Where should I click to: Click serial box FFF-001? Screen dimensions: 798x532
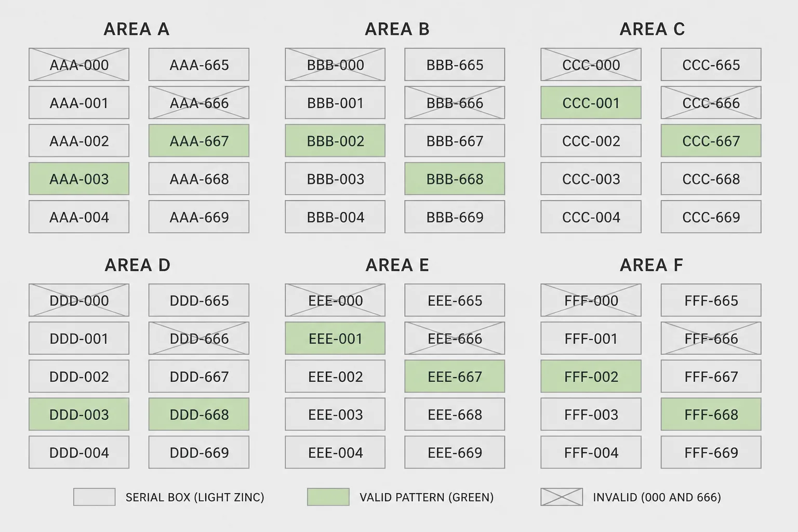591,338
